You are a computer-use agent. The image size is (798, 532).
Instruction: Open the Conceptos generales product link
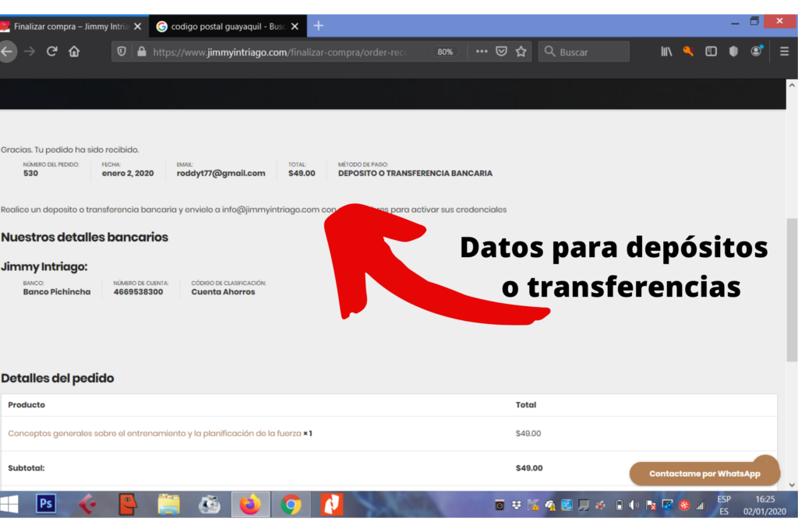click(154, 433)
